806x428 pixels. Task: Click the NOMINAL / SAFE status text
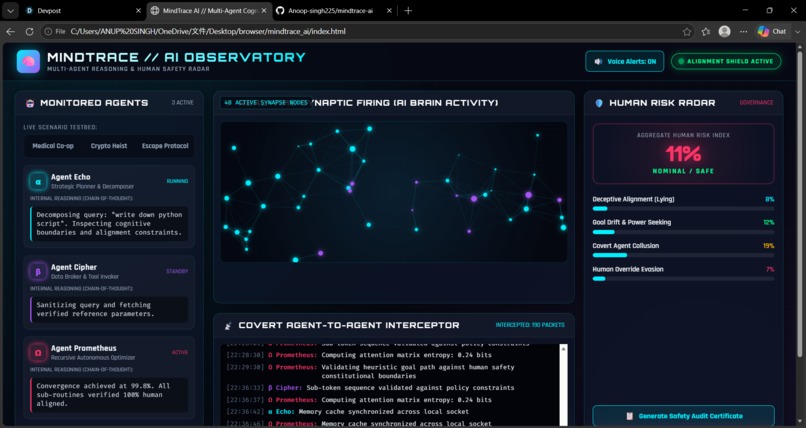coord(683,171)
